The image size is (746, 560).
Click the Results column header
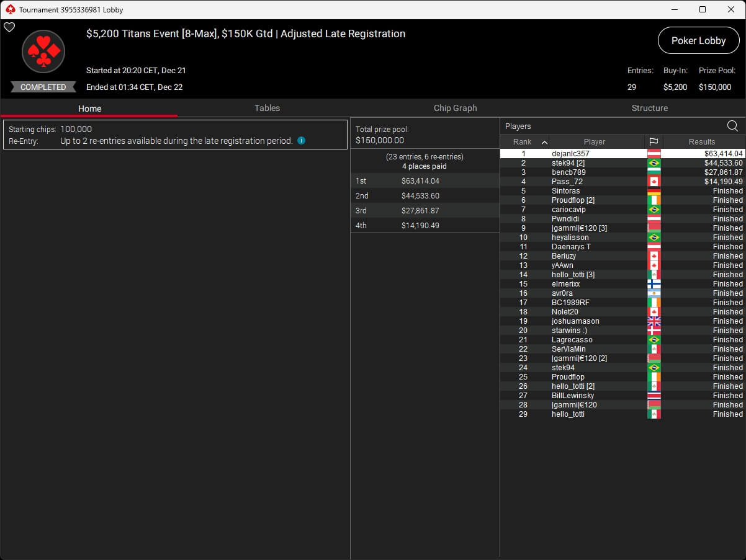702,142
